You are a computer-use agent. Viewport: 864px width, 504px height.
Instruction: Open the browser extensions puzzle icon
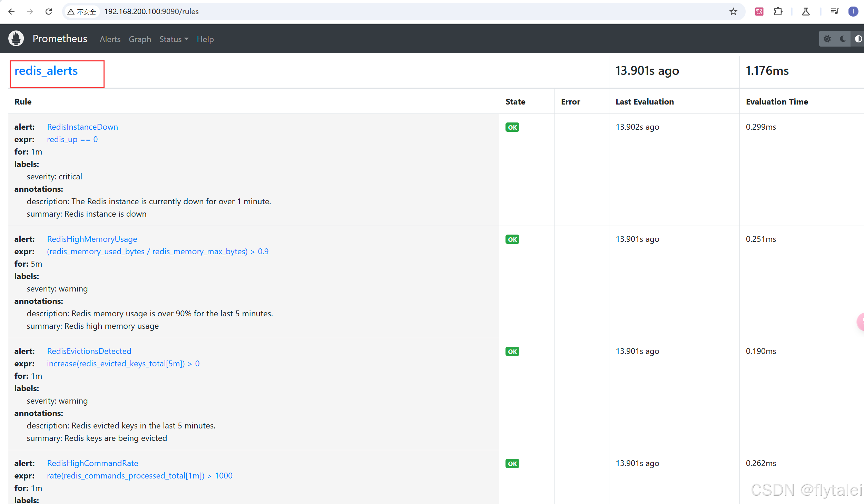coord(778,11)
